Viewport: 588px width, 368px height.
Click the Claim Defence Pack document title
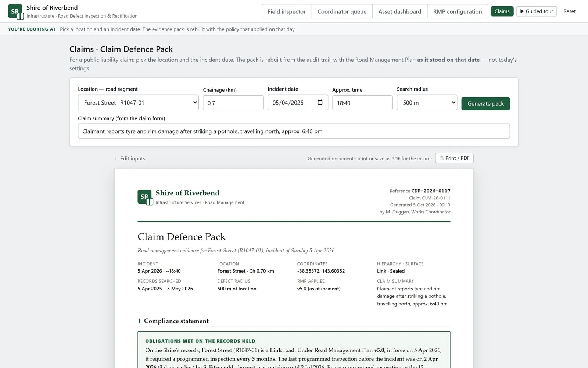(x=182, y=237)
